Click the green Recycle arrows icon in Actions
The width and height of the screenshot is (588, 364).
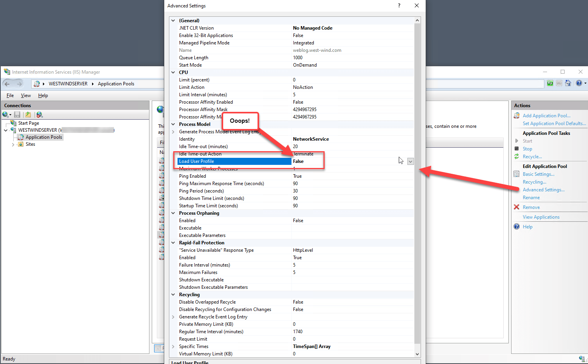pyautogui.click(x=517, y=156)
